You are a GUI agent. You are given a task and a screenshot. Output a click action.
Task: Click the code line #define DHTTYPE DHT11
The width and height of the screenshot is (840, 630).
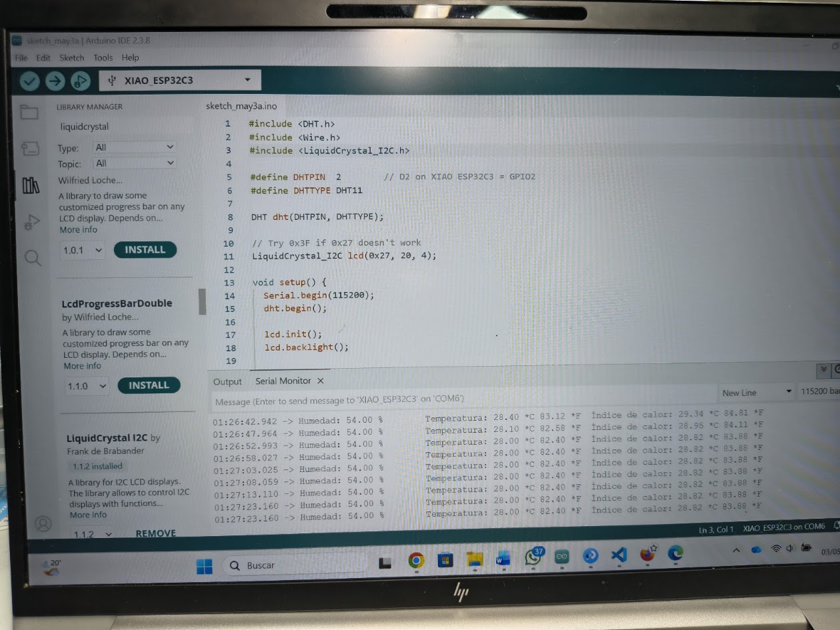click(x=307, y=190)
